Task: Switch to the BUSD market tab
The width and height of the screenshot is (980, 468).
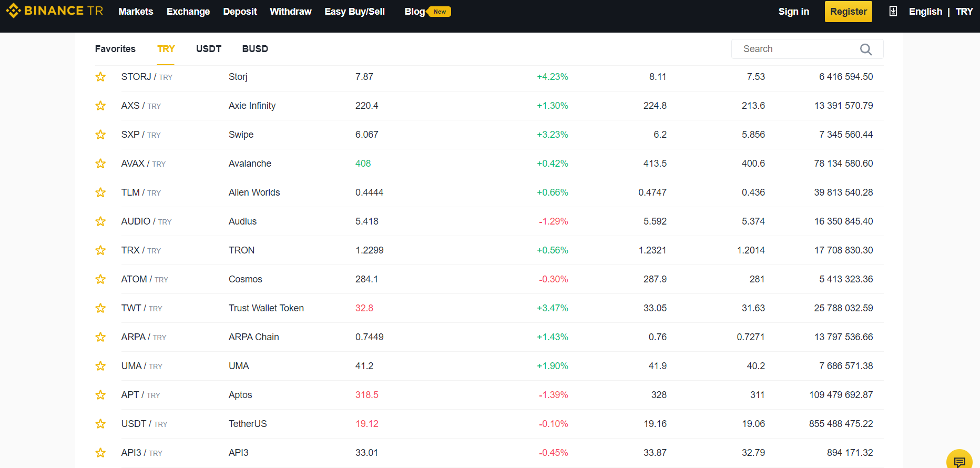Action: pyautogui.click(x=255, y=49)
